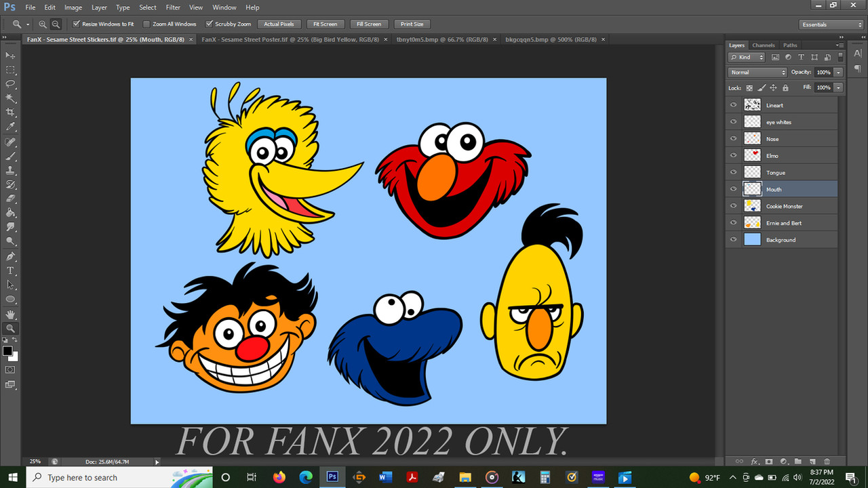This screenshot has width=868, height=488.
Task: Open the Image menu
Action: coord(73,7)
